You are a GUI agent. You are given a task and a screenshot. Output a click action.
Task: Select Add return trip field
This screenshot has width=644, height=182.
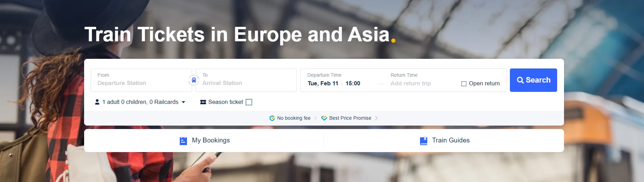tap(411, 83)
